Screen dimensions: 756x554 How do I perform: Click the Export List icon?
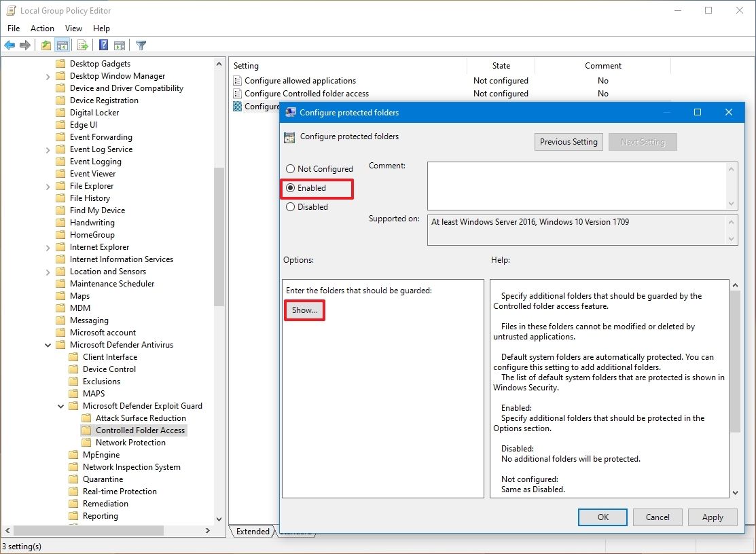tap(82, 45)
